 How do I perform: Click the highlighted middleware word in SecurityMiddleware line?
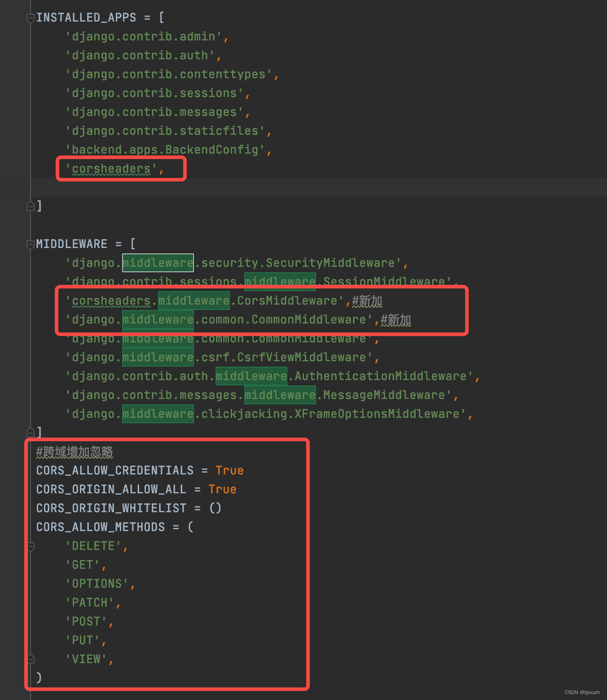click(158, 263)
